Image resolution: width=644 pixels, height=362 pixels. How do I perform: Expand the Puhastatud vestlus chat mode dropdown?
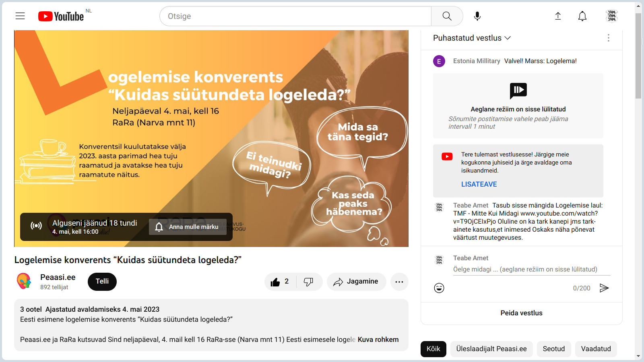click(472, 38)
